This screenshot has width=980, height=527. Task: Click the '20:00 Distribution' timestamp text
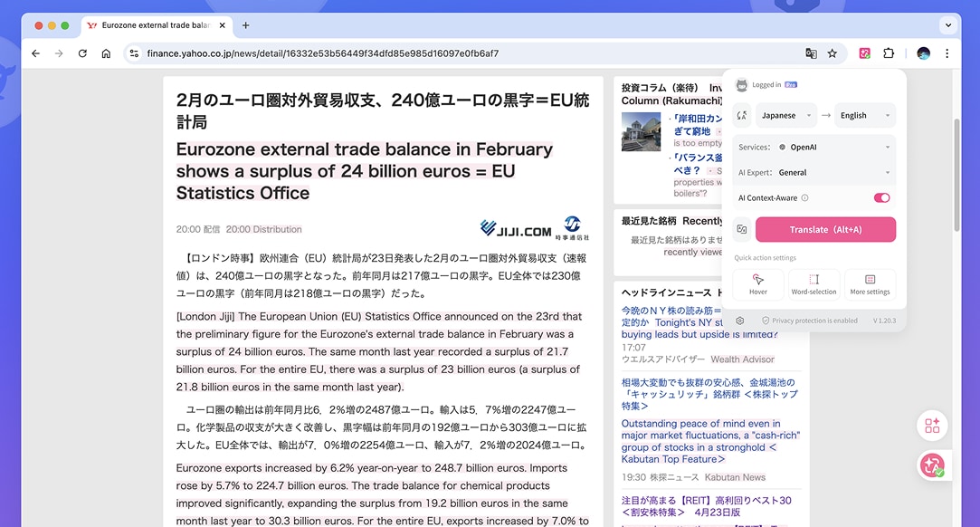[263, 229]
